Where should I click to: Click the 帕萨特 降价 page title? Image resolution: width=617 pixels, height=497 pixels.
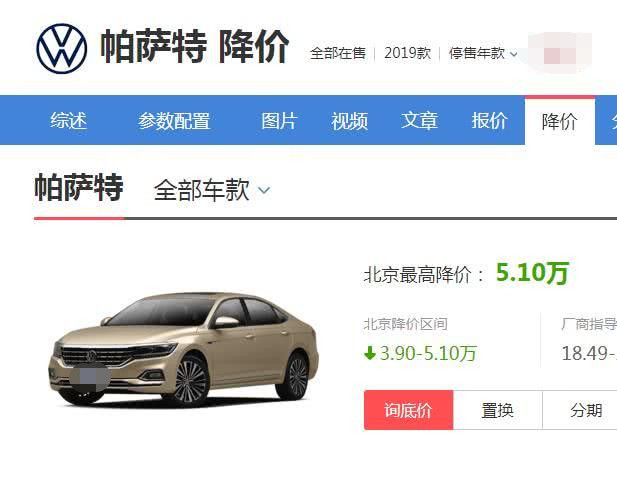pos(195,47)
